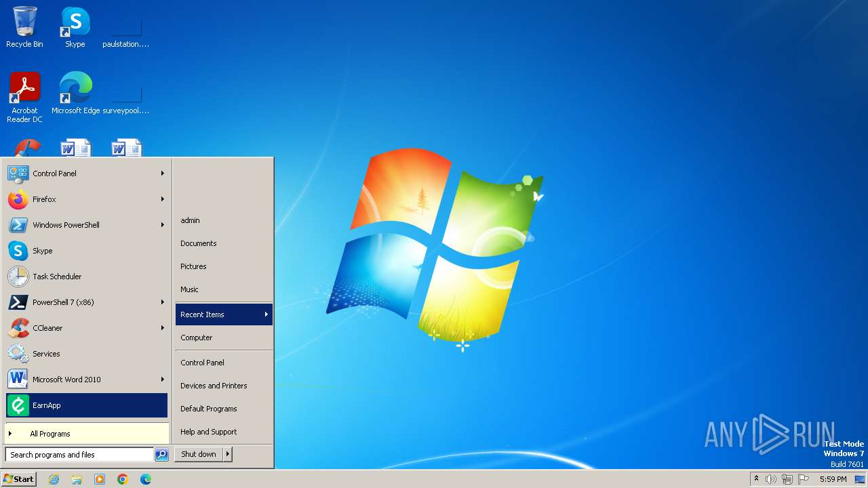Launch Microsoft Edge from the taskbar
This screenshot has width=868, height=488.
tap(146, 479)
